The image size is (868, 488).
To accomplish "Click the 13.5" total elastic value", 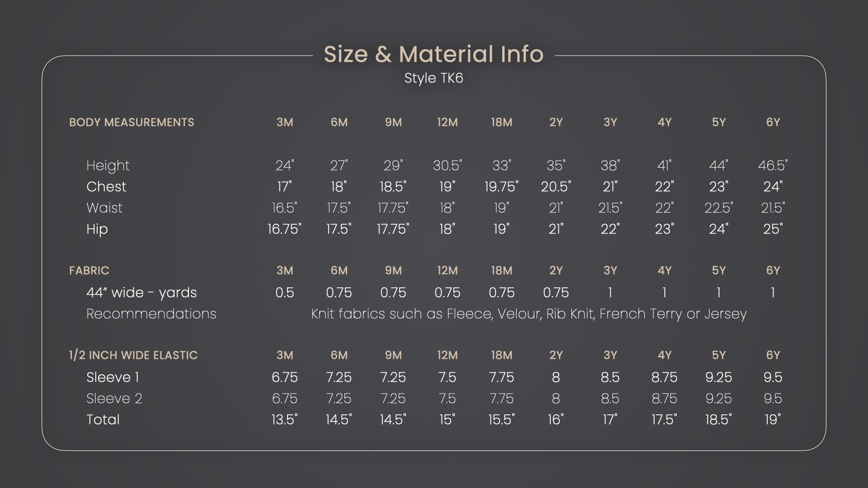I will tap(284, 420).
